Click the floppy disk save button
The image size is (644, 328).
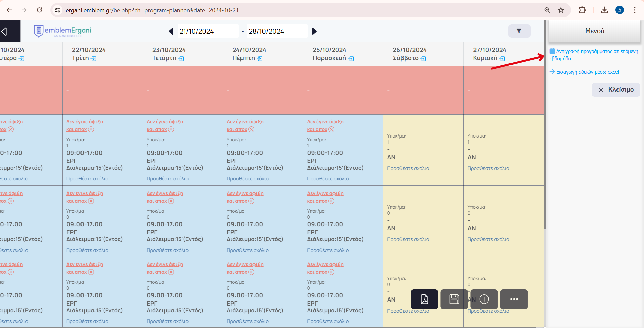click(454, 299)
